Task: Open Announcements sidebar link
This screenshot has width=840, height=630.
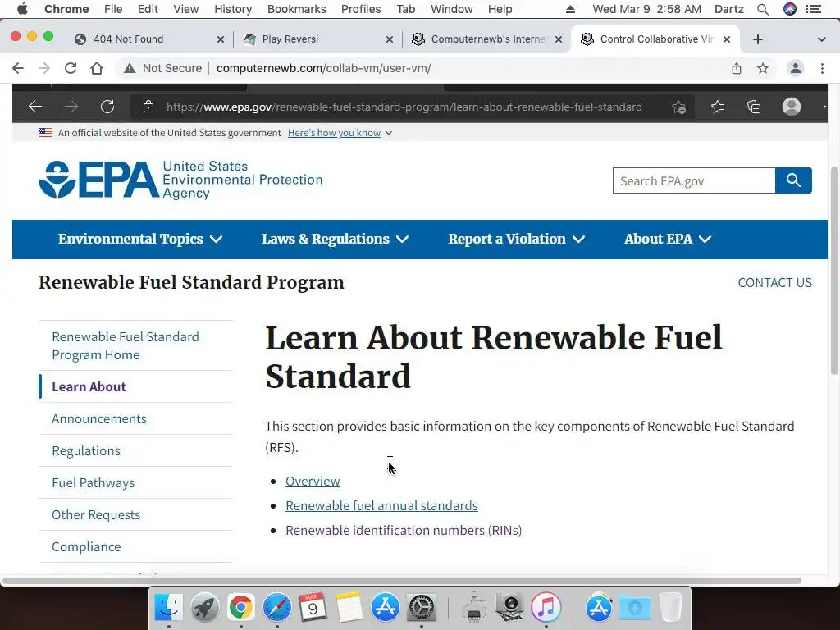Action: [99, 419]
